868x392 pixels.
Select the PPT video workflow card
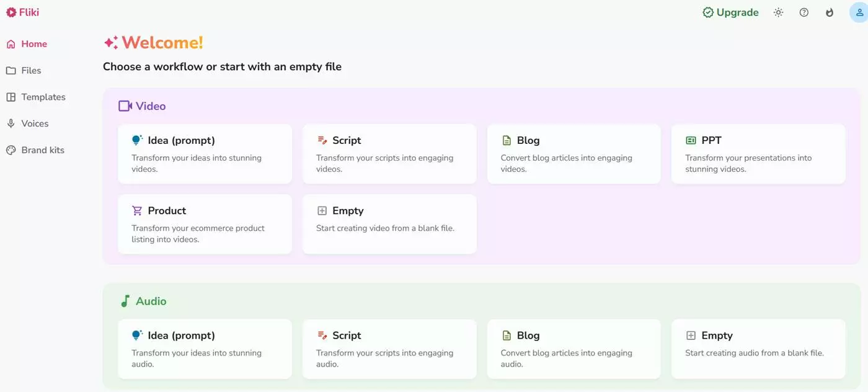[x=758, y=153]
